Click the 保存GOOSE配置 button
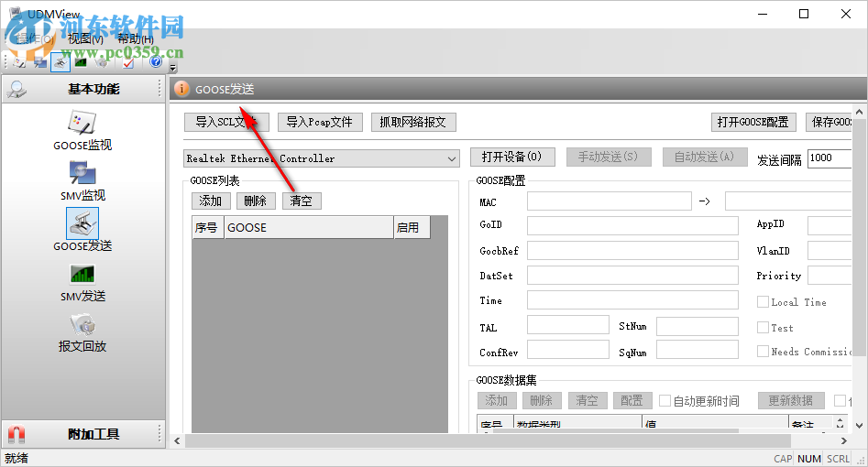The width and height of the screenshot is (868, 467). click(829, 123)
